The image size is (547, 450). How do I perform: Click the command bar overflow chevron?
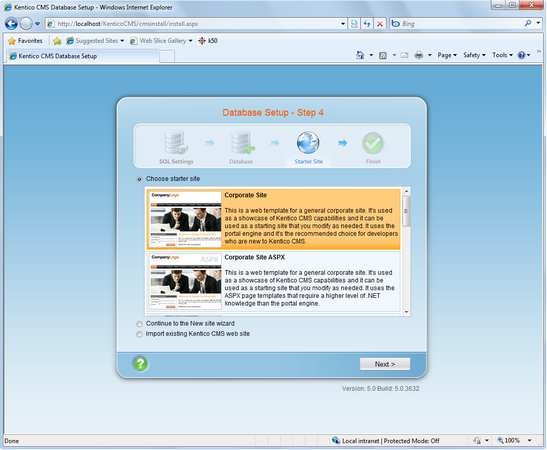point(539,52)
